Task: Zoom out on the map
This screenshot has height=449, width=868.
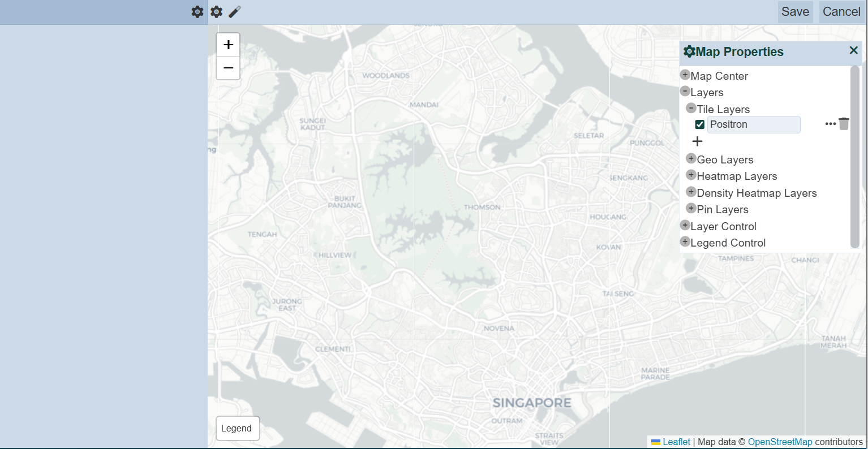Action: pyautogui.click(x=228, y=68)
